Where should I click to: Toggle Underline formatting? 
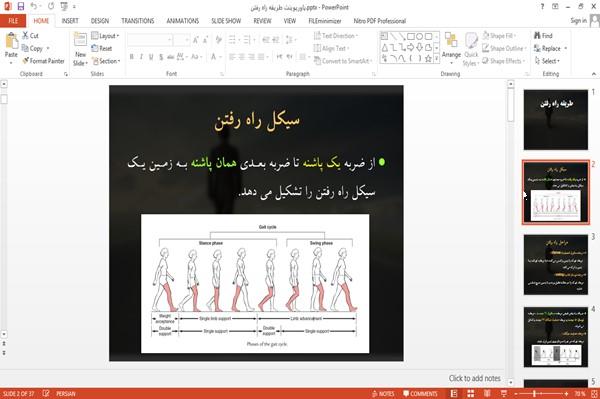[151, 57]
